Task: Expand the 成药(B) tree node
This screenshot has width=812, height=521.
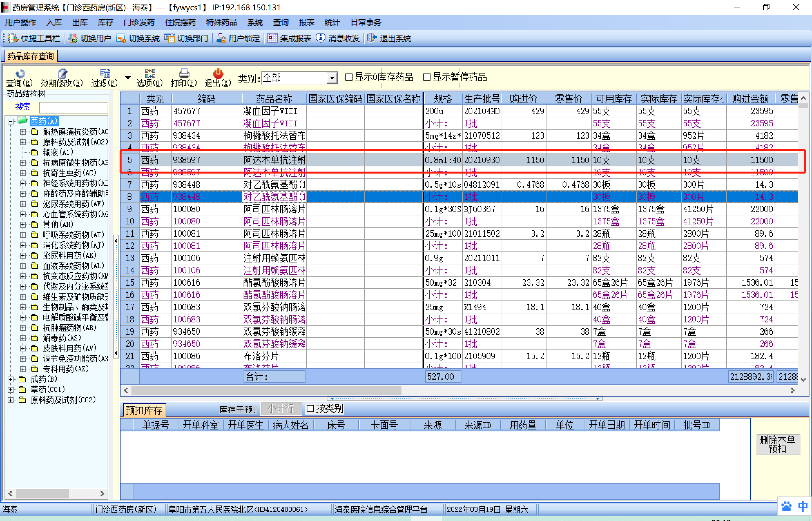Action: click(x=11, y=379)
